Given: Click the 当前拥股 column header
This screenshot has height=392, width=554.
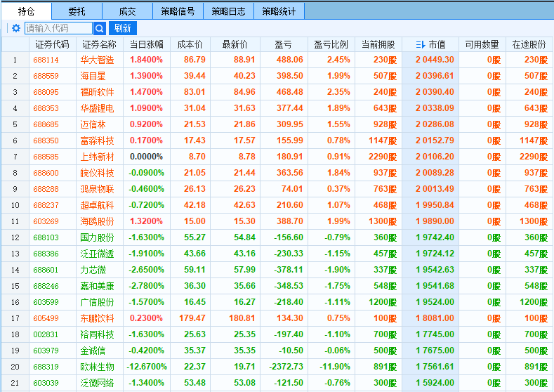Looking at the screenshot, I should click(378, 44).
